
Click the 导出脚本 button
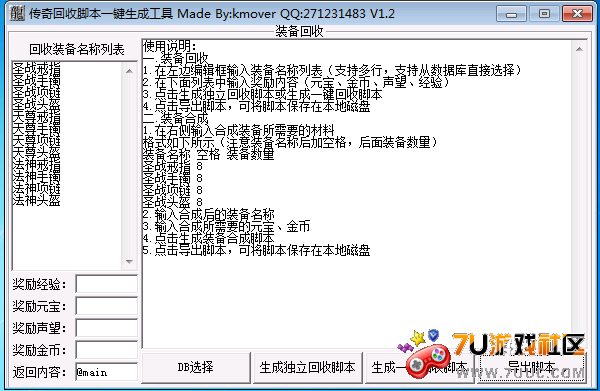pos(532,368)
